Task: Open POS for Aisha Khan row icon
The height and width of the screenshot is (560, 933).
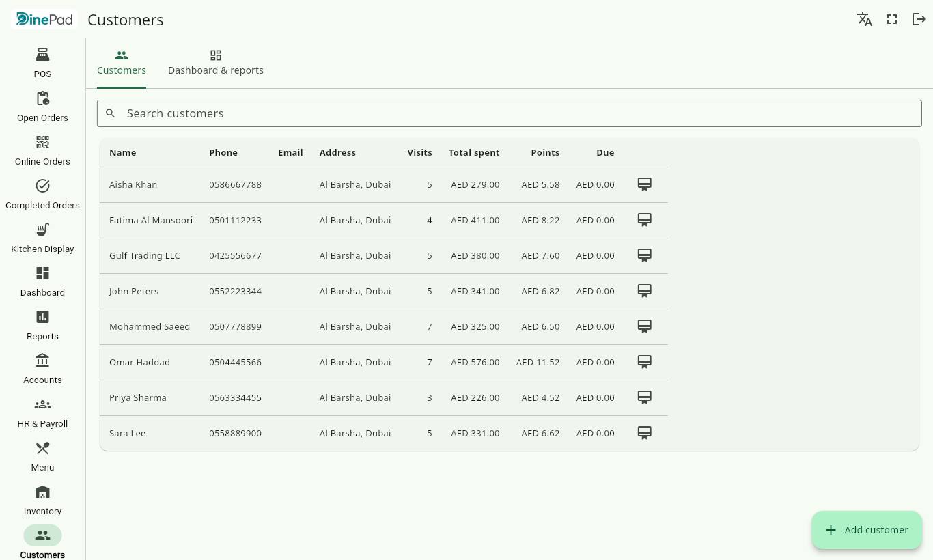Action: (644, 184)
